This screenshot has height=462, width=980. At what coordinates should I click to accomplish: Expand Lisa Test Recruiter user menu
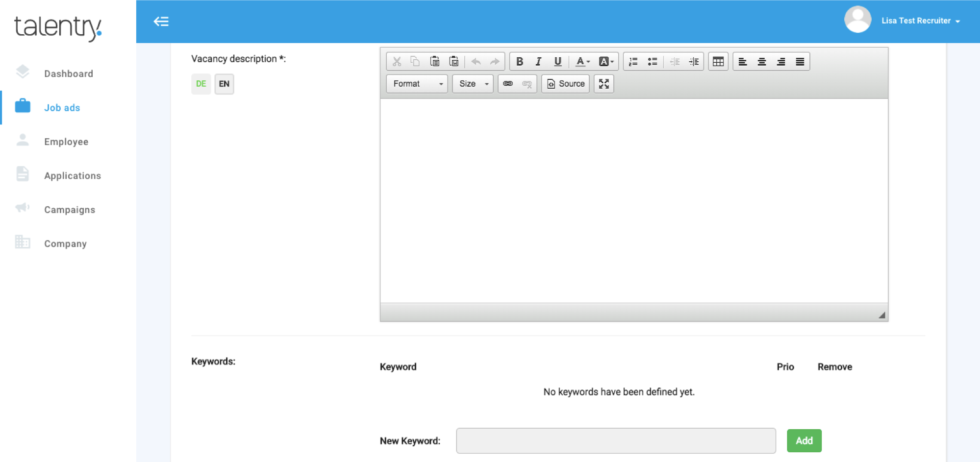920,21
